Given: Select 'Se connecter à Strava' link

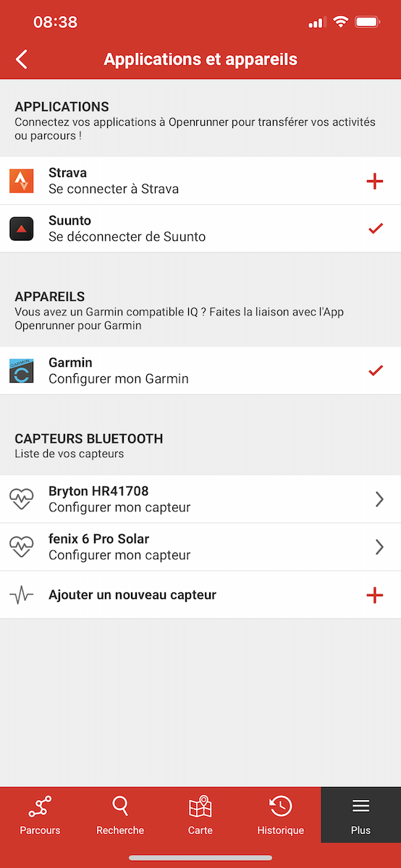Looking at the screenshot, I should coord(114,190).
